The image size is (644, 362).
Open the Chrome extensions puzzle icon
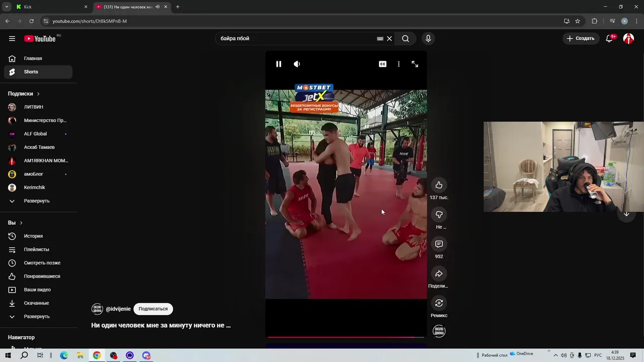point(594,21)
